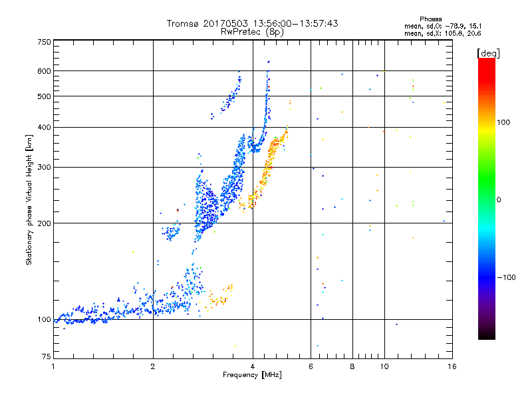Click the 'Frequency [MHz]' axis label
This screenshot has width=532, height=399.
pyautogui.click(x=252, y=375)
